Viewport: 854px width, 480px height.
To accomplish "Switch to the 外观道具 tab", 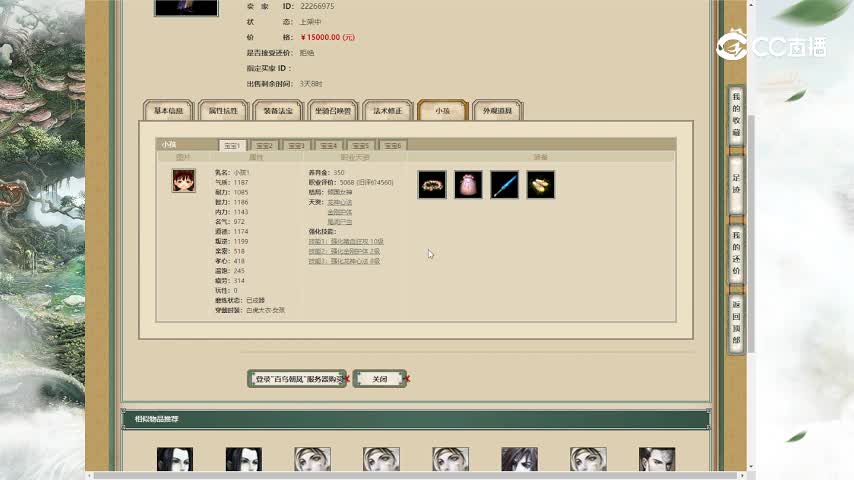I will click(497, 111).
